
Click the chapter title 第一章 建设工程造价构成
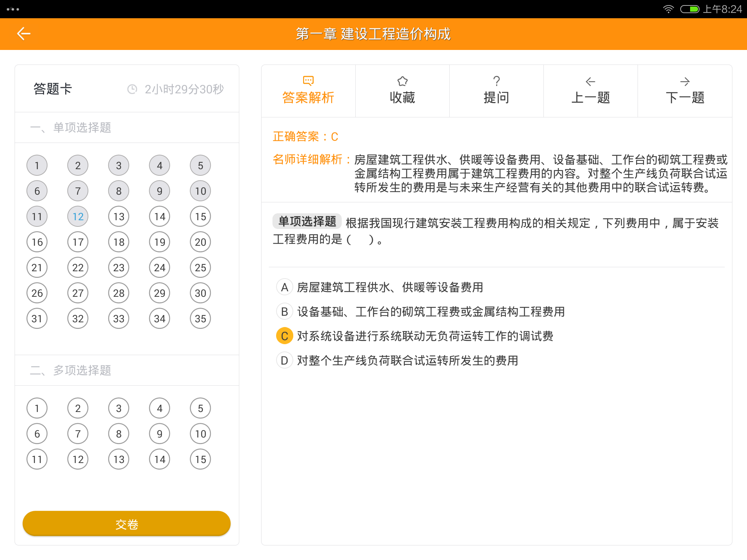pos(373,34)
